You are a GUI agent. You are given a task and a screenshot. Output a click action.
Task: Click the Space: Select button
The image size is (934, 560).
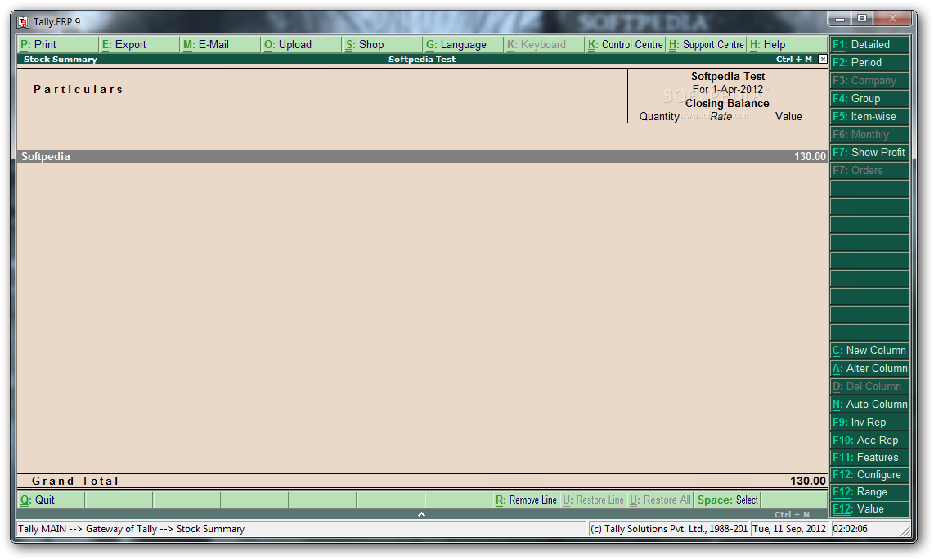pyautogui.click(x=728, y=500)
